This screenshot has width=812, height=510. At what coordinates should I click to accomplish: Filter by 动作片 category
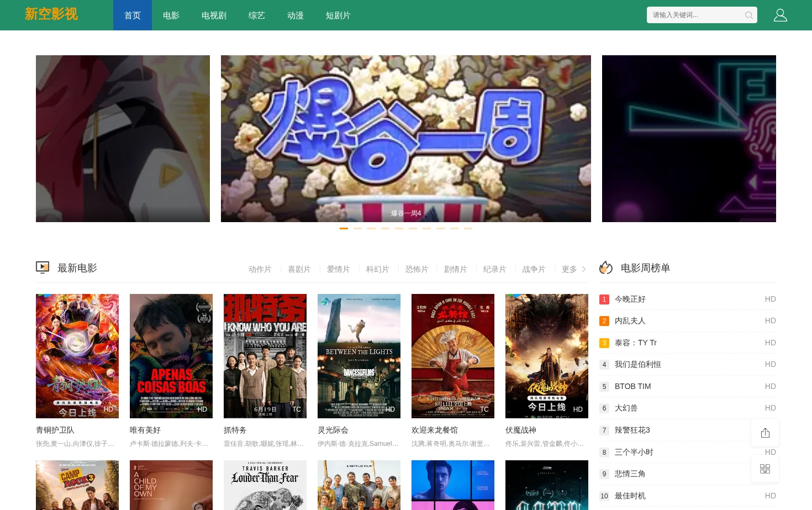260,269
